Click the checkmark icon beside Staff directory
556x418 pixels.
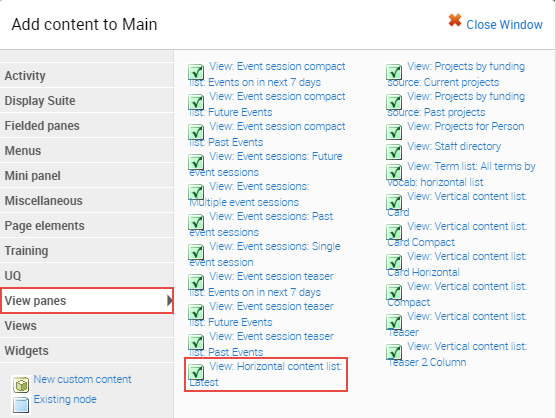click(x=394, y=152)
